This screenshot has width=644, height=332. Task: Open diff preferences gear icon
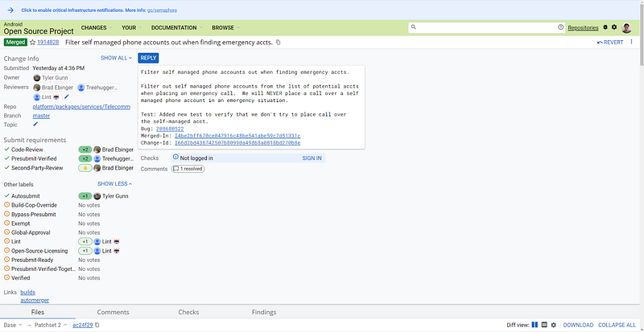(x=554, y=325)
